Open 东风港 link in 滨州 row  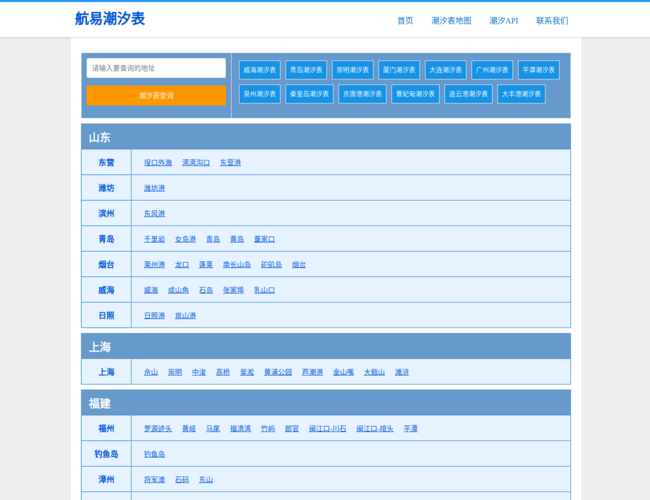pyautogui.click(x=154, y=214)
